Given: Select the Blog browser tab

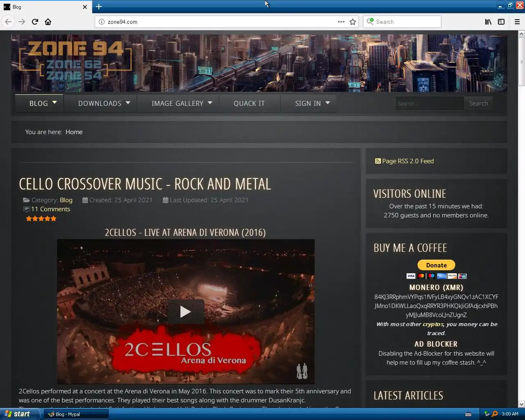Looking at the screenshot, I should pyautogui.click(x=45, y=7).
